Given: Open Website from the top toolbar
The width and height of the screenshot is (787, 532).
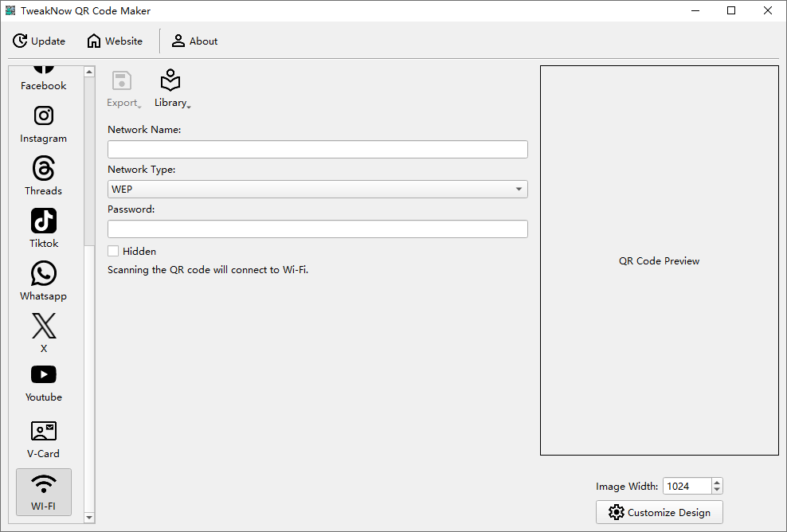Looking at the screenshot, I should [x=116, y=41].
